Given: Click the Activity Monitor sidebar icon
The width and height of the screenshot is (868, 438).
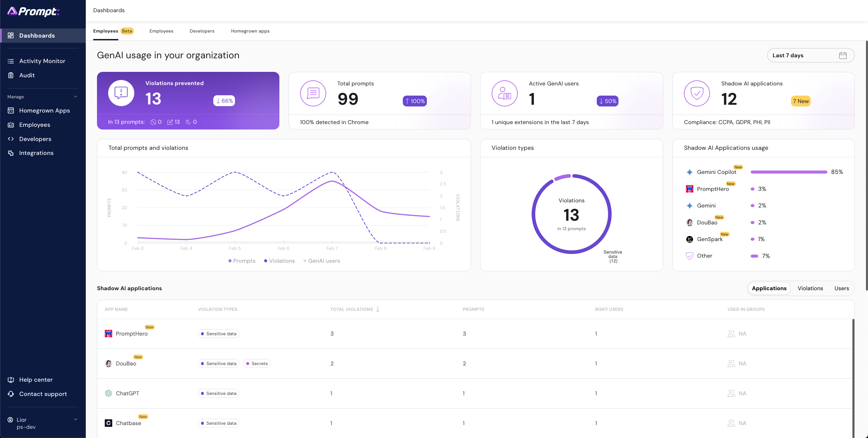Looking at the screenshot, I should point(11,61).
